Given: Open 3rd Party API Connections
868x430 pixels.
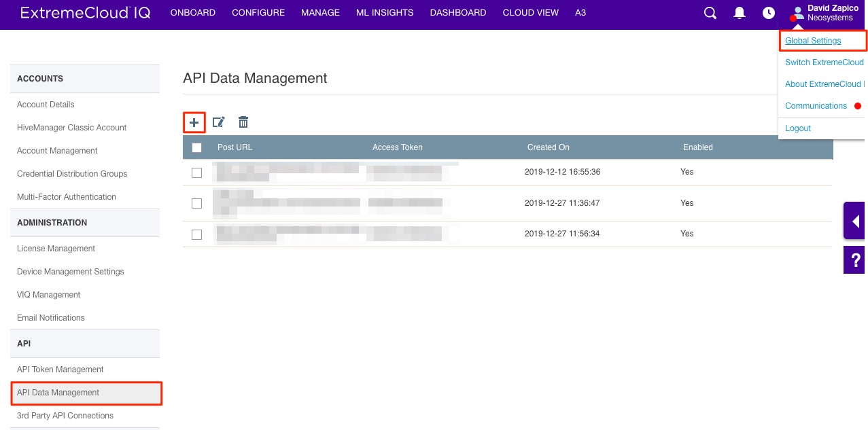Looking at the screenshot, I should (x=65, y=416).
